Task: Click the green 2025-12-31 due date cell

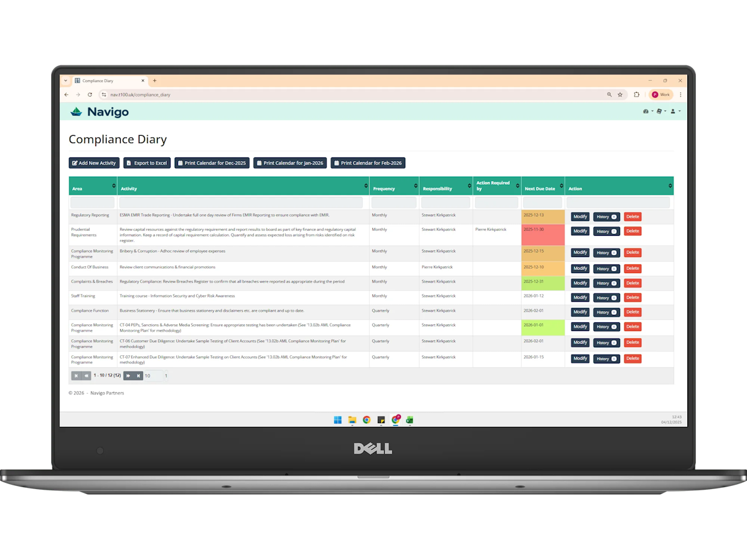Action: (x=543, y=283)
